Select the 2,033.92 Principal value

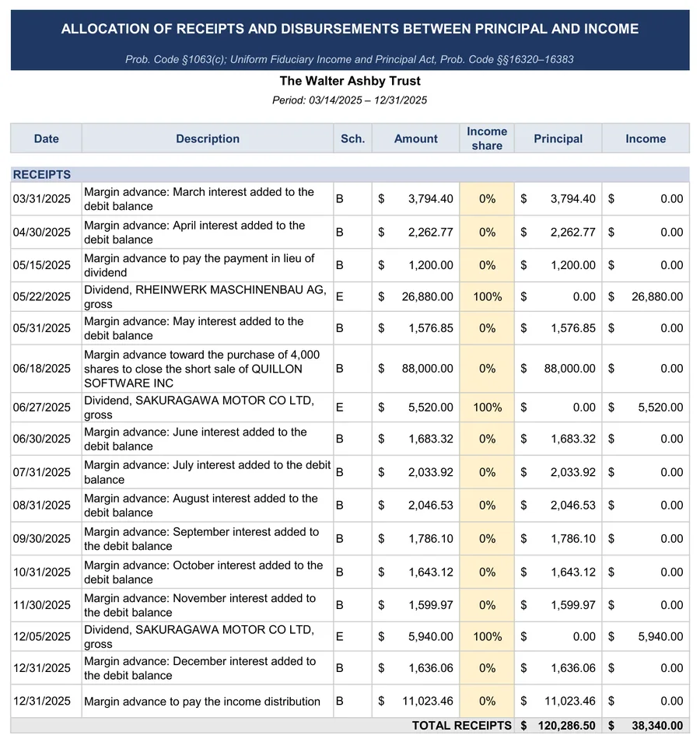click(572, 472)
